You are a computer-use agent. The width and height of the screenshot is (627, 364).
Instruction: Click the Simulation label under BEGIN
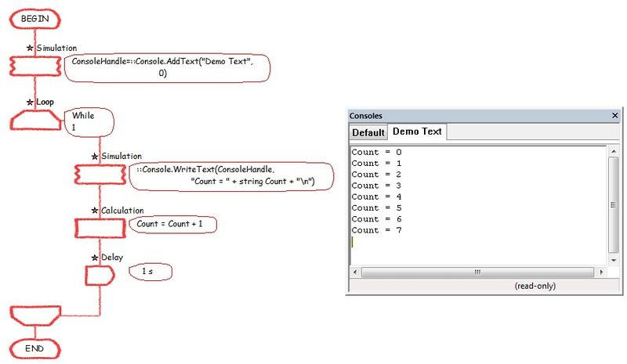click(x=56, y=48)
